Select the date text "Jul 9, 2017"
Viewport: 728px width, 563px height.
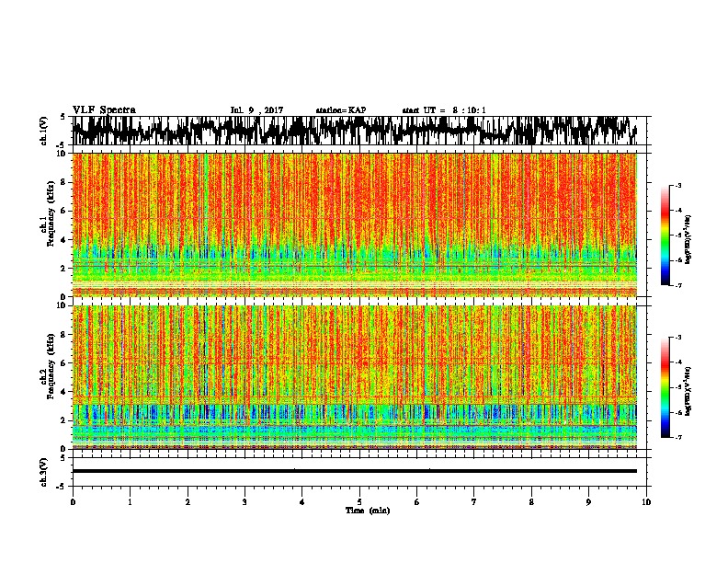click(256, 110)
